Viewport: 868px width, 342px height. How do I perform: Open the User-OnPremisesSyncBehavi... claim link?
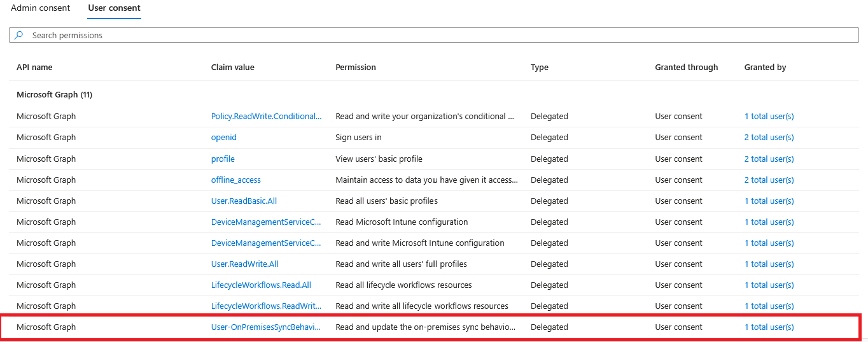pos(266,327)
